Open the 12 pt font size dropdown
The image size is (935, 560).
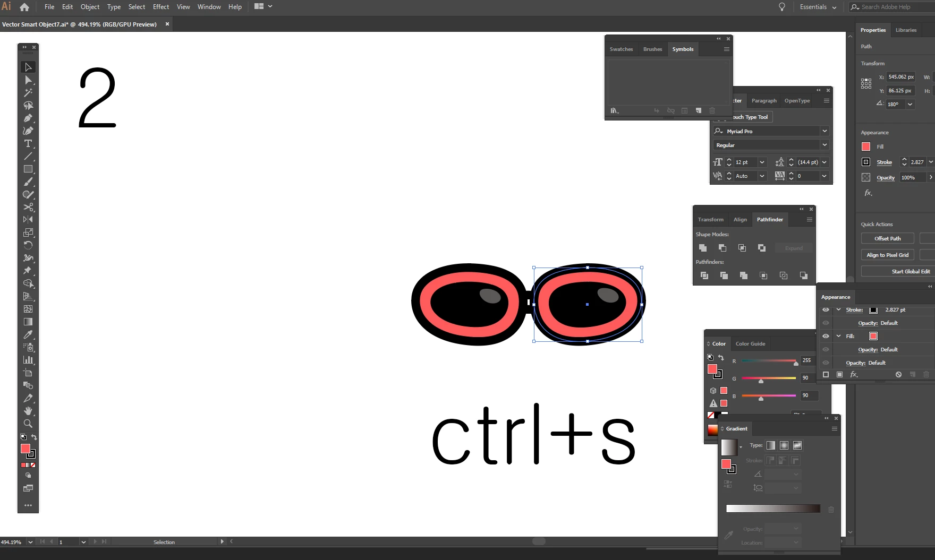[x=762, y=162]
